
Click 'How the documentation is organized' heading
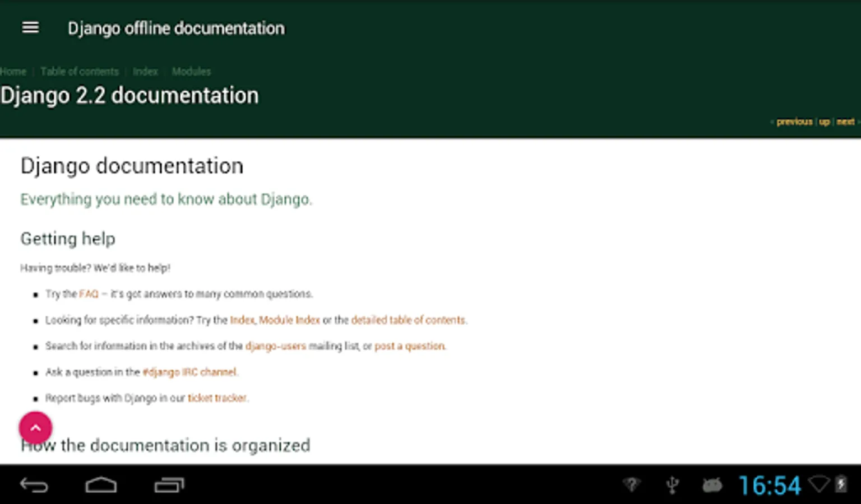[x=165, y=445]
